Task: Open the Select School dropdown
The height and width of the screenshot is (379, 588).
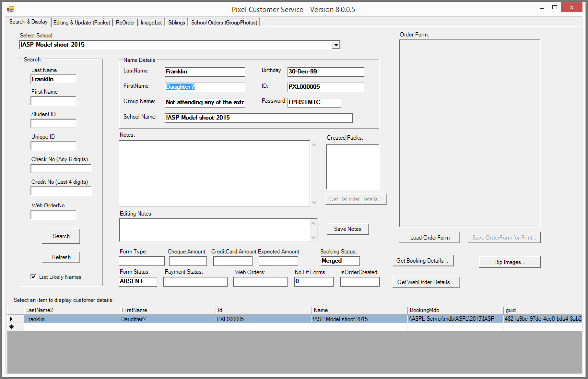Action: 336,45
